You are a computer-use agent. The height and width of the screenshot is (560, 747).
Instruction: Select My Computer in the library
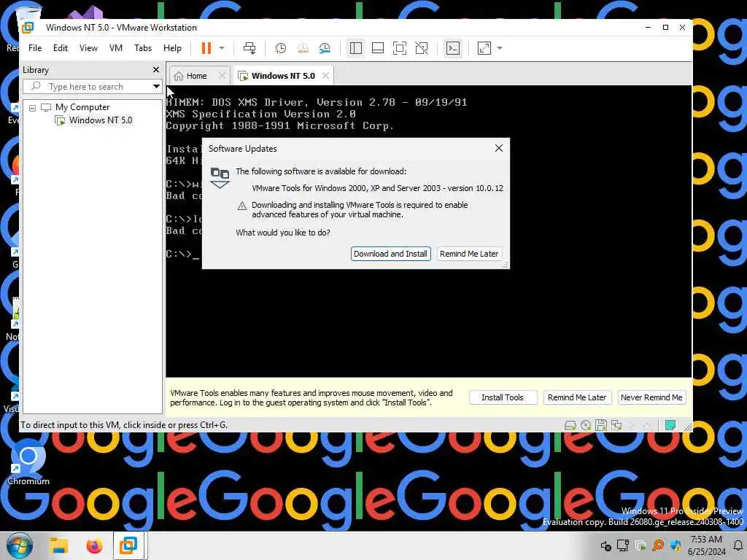pyautogui.click(x=82, y=107)
